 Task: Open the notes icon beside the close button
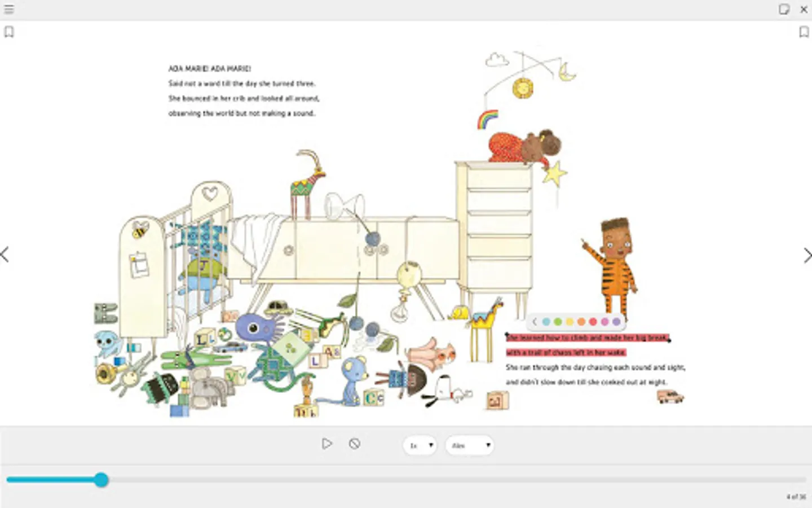click(x=784, y=9)
